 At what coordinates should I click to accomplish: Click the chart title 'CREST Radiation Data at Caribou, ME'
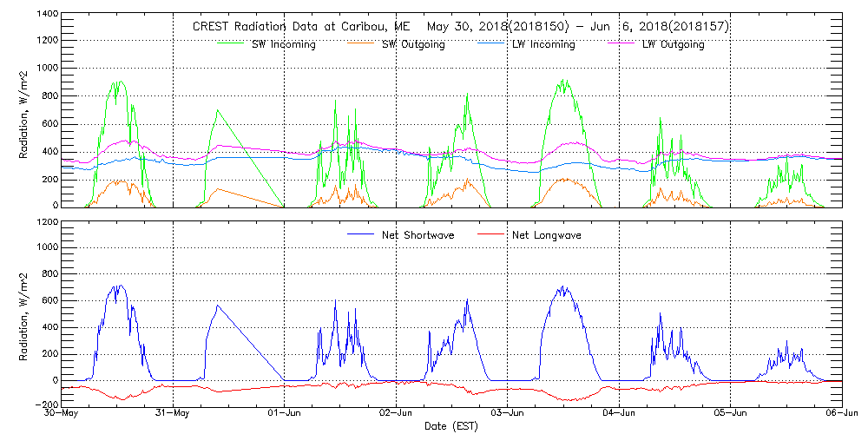tap(300, 27)
